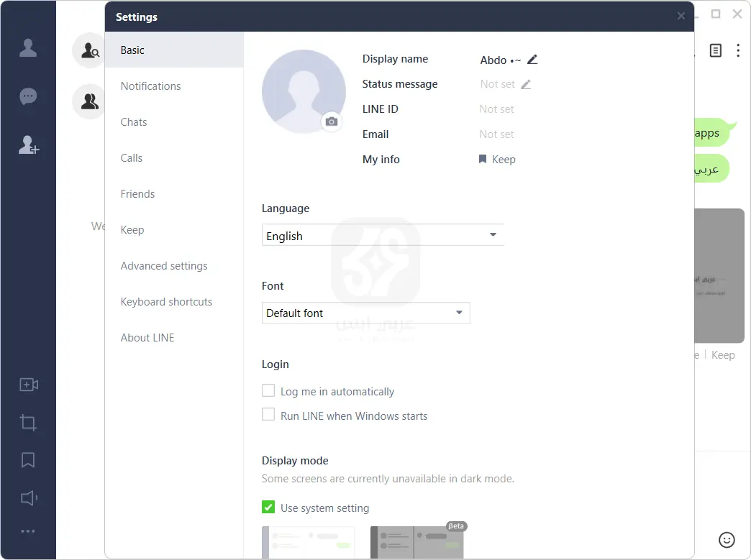Go to Notifications settings tab

(150, 86)
